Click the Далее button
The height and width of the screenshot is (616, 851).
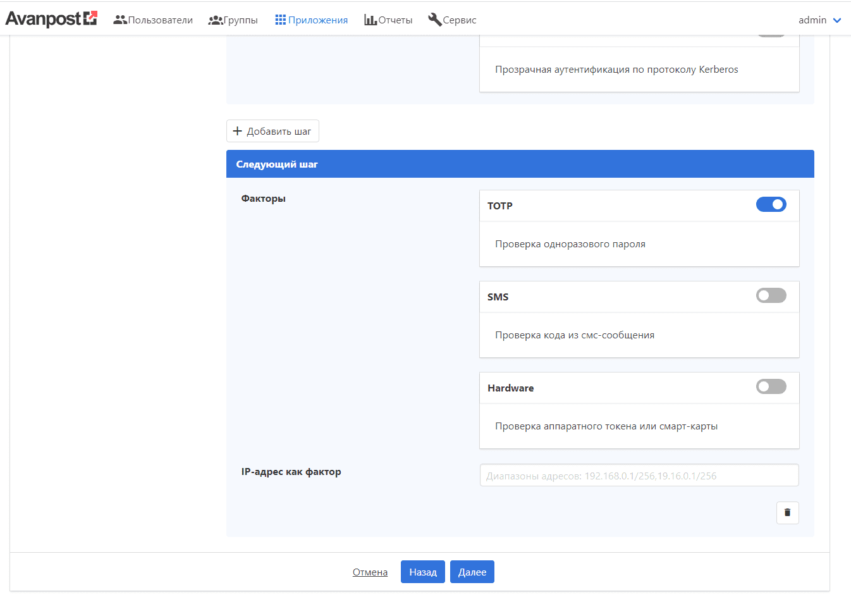point(472,572)
